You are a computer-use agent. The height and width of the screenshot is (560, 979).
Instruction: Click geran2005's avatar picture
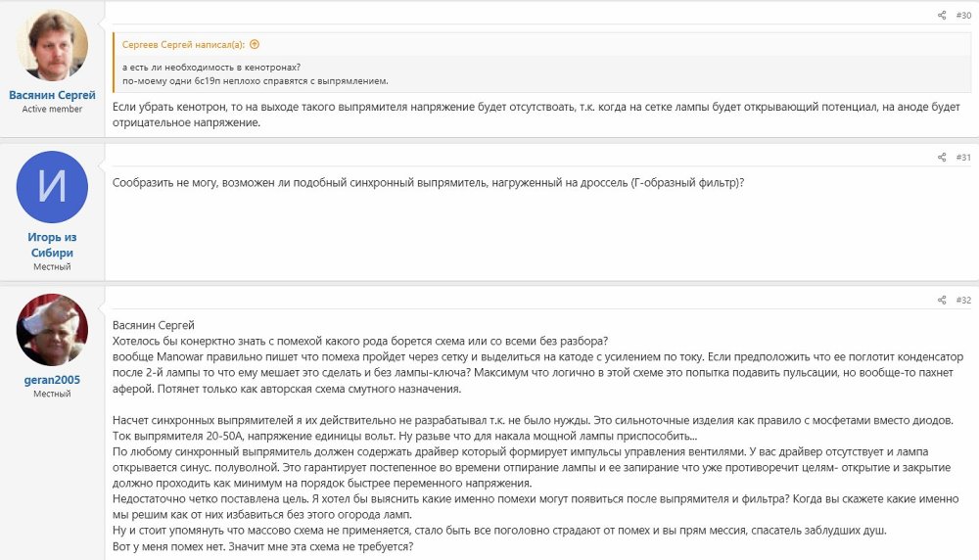click(52, 330)
